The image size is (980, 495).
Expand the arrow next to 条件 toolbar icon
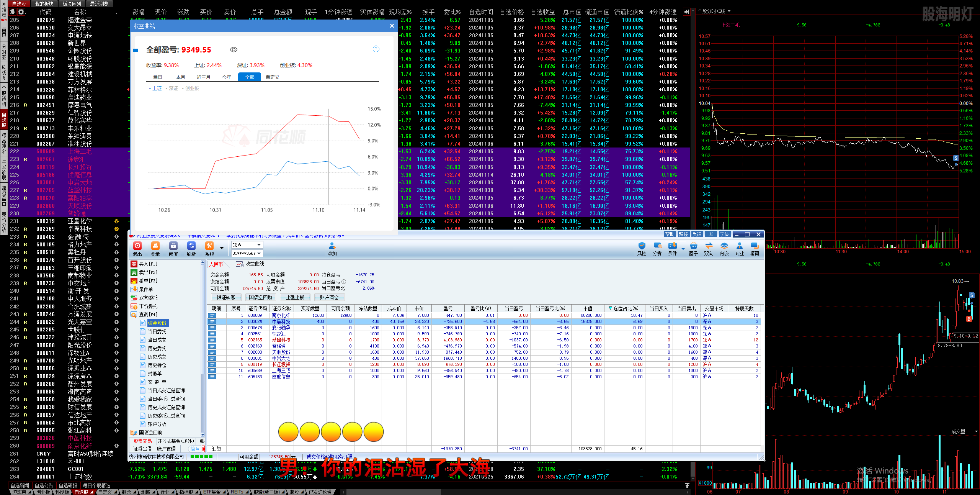pos(683,248)
